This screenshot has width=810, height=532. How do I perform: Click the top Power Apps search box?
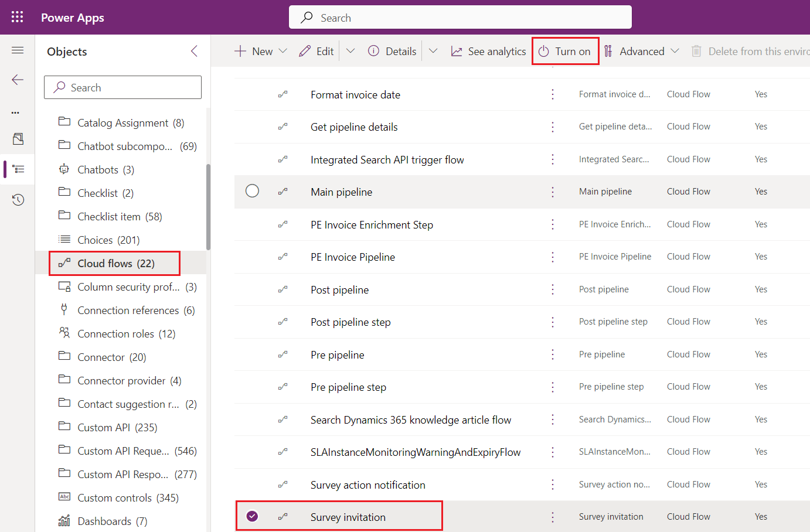(460, 17)
